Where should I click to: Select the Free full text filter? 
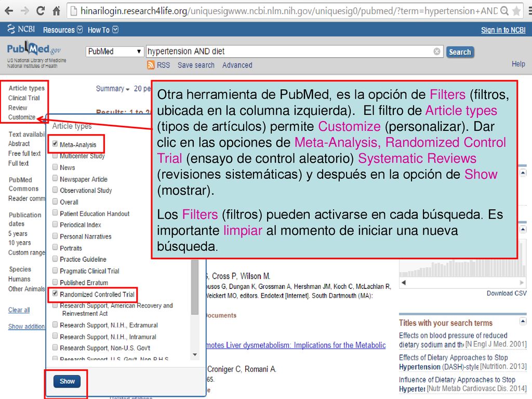coord(24,154)
